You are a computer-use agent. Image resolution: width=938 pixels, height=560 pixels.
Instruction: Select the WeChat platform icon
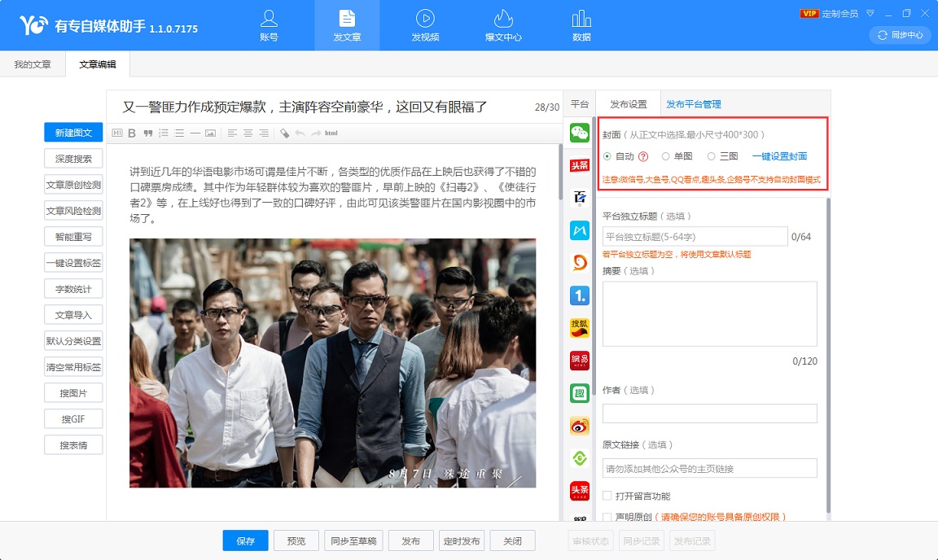pyautogui.click(x=579, y=132)
